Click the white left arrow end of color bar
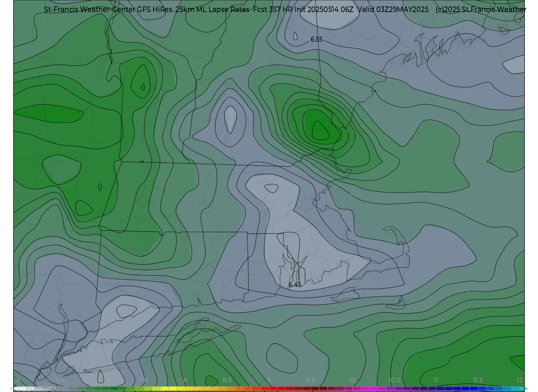This screenshot has height=392, width=538. (x=13, y=389)
